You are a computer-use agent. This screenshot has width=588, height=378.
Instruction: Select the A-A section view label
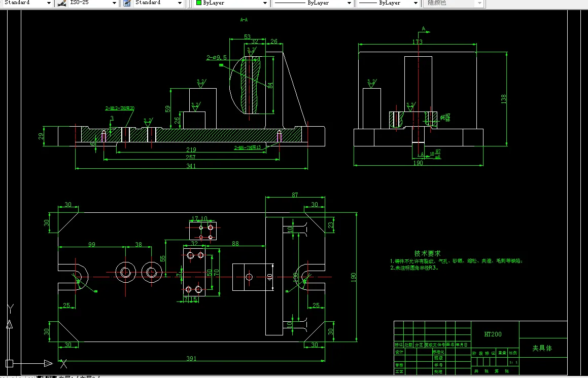(244, 19)
